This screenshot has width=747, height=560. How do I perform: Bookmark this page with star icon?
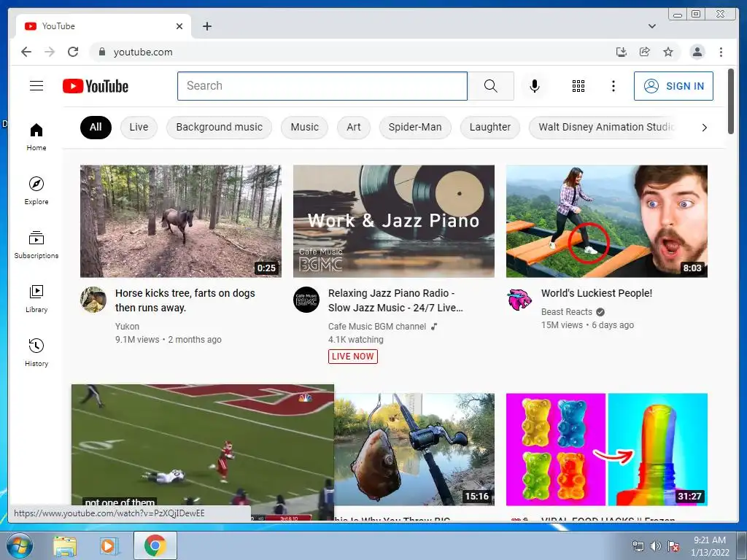point(668,52)
